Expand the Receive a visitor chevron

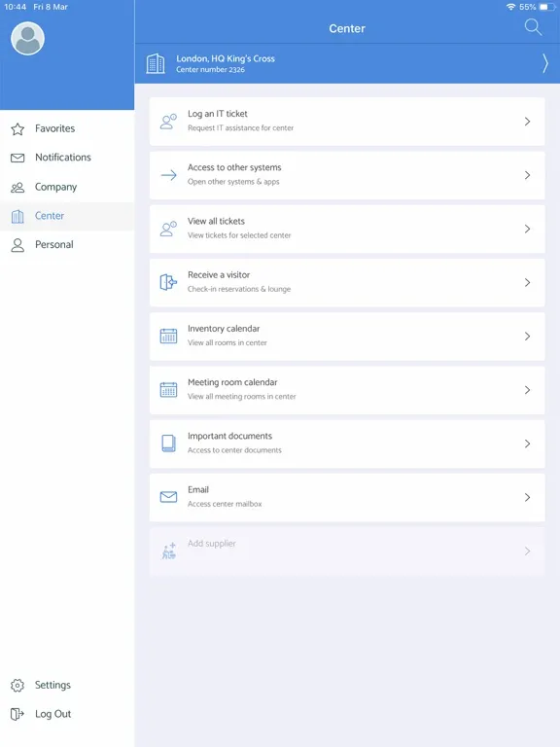527,282
